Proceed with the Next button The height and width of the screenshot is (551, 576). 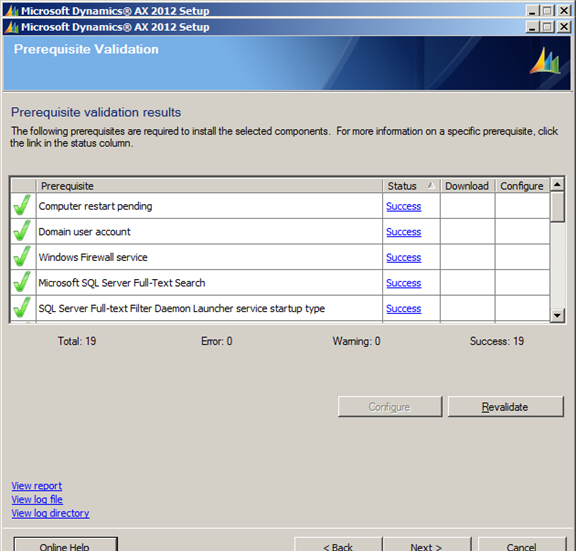(x=427, y=545)
